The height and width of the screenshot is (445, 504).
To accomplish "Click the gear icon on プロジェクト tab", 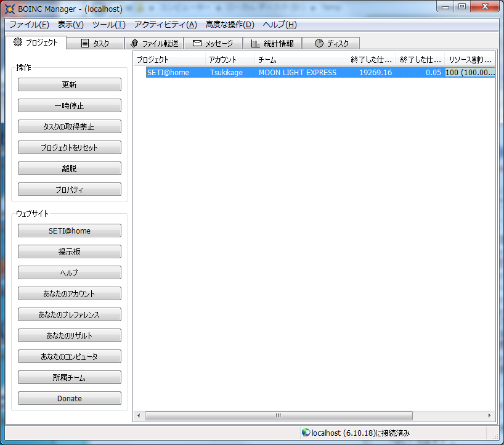I will click(18, 42).
